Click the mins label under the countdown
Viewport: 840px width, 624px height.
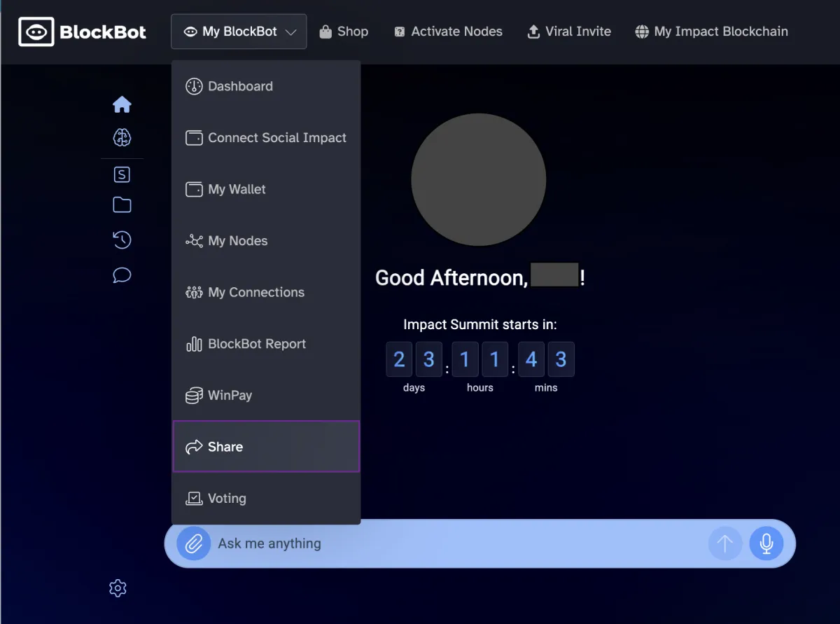point(546,387)
